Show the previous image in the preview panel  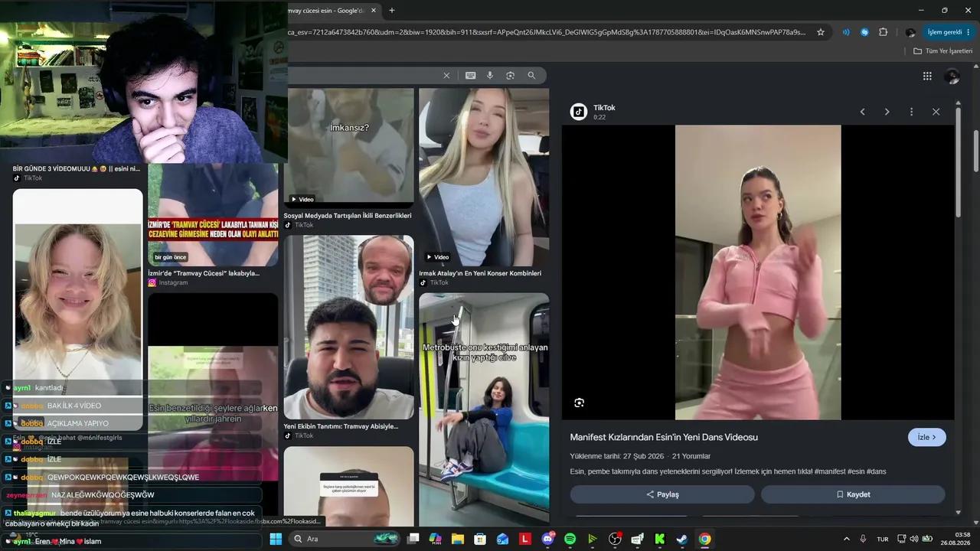[x=862, y=112]
